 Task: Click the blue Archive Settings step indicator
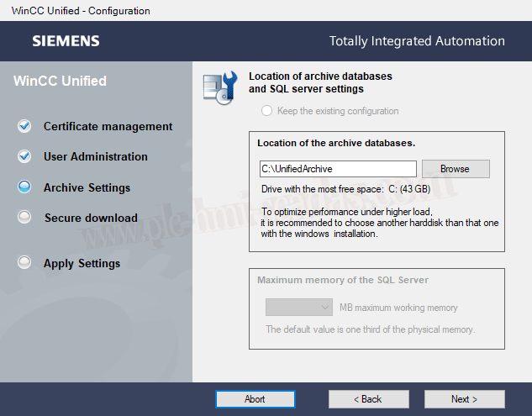24,187
